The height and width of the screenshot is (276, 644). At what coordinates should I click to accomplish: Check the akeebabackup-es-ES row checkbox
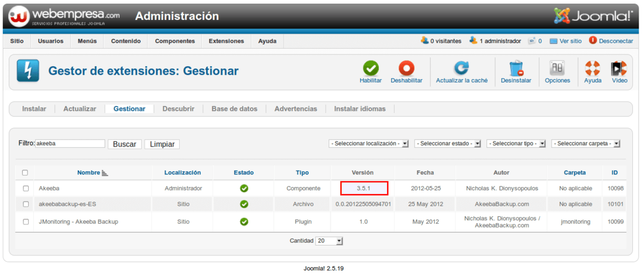(26, 204)
